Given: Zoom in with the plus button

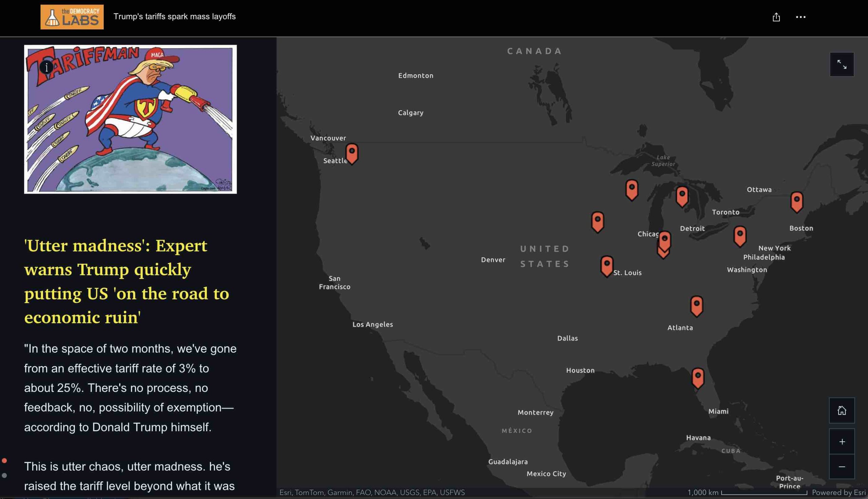Looking at the screenshot, I should [x=842, y=441].
